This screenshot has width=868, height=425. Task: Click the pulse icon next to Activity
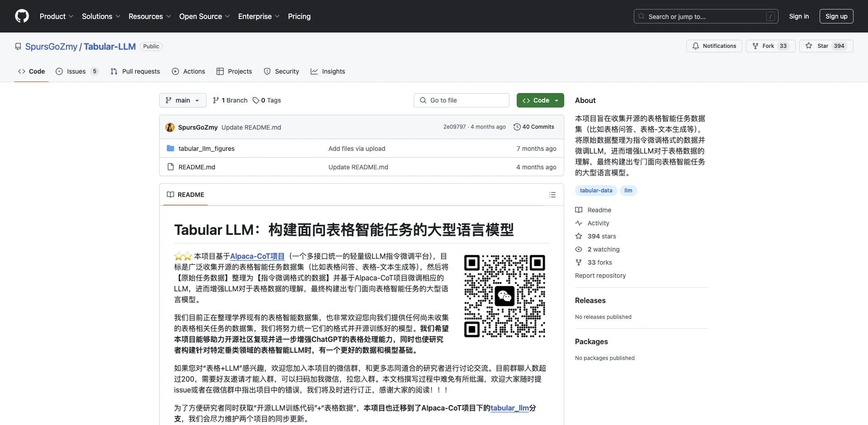[x=579, y=223]
